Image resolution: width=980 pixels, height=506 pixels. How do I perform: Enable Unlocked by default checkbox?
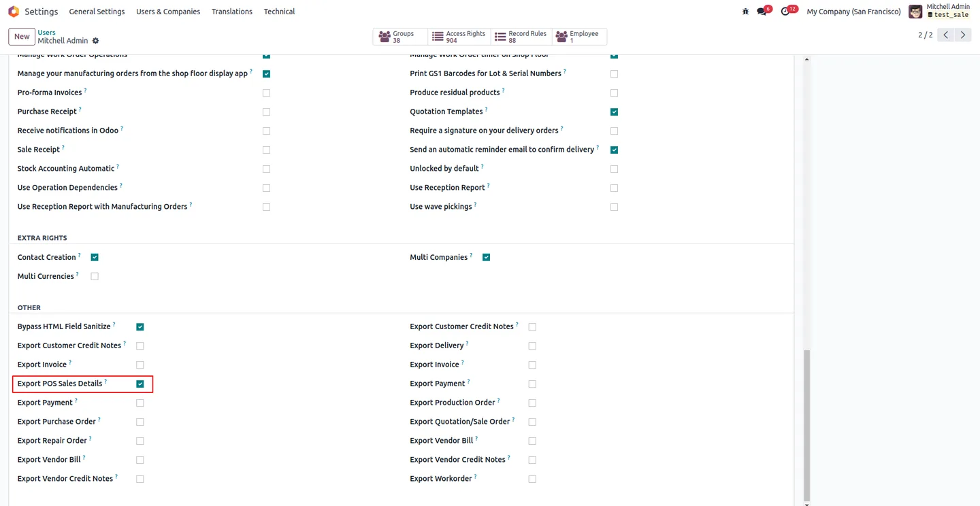point(615,169)
